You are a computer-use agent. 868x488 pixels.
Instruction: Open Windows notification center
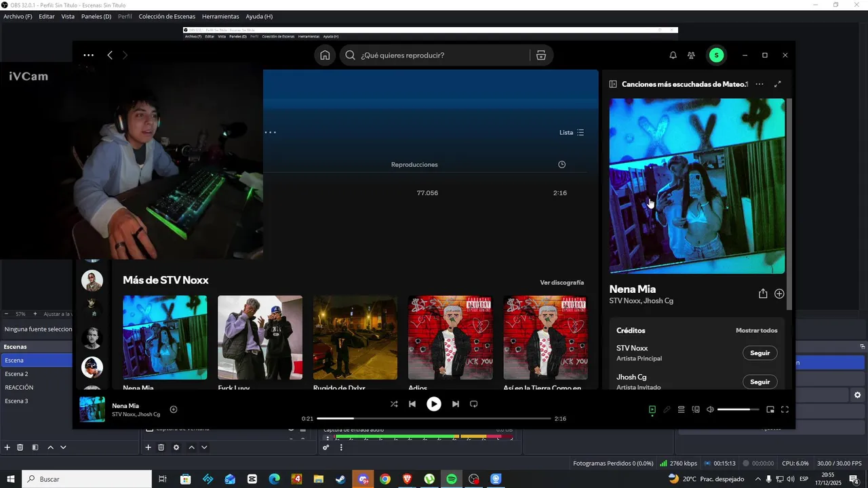pyautogui.click(x=854, y=479)
